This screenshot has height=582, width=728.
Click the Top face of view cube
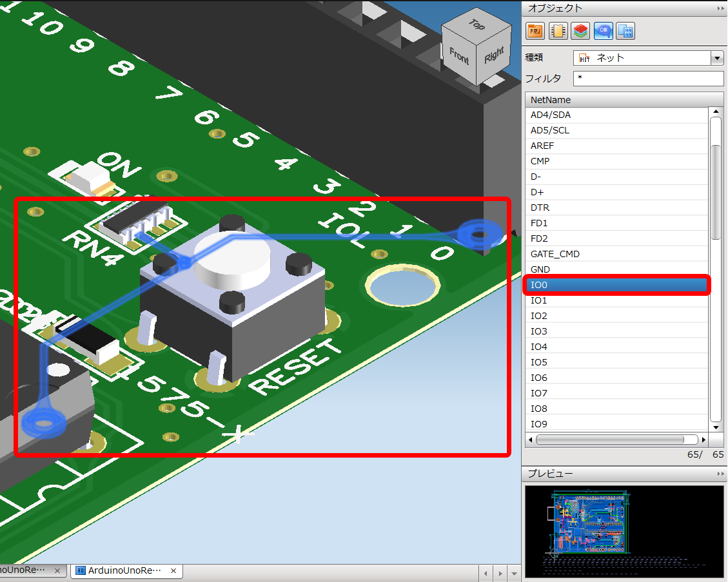pyautogui.click(x=476, y=26)
